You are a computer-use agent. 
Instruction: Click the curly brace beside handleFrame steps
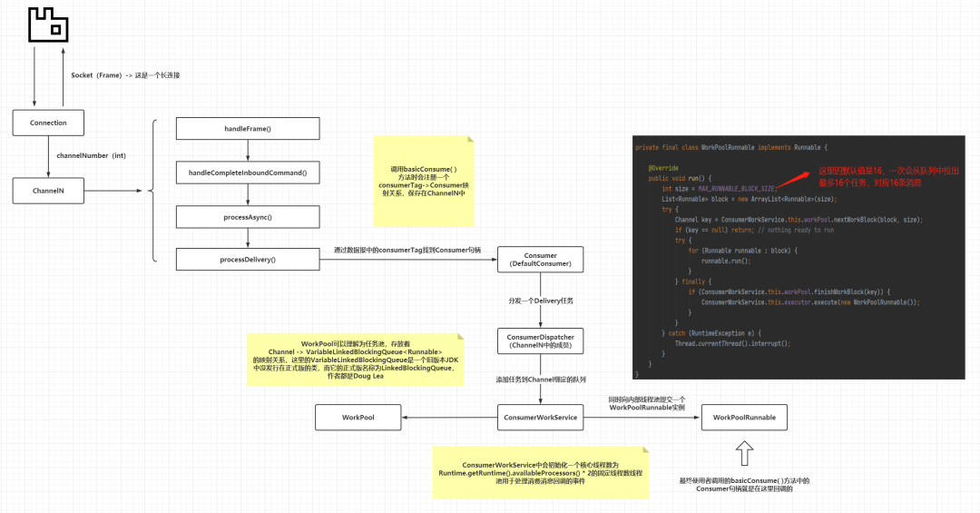[153, 192]
